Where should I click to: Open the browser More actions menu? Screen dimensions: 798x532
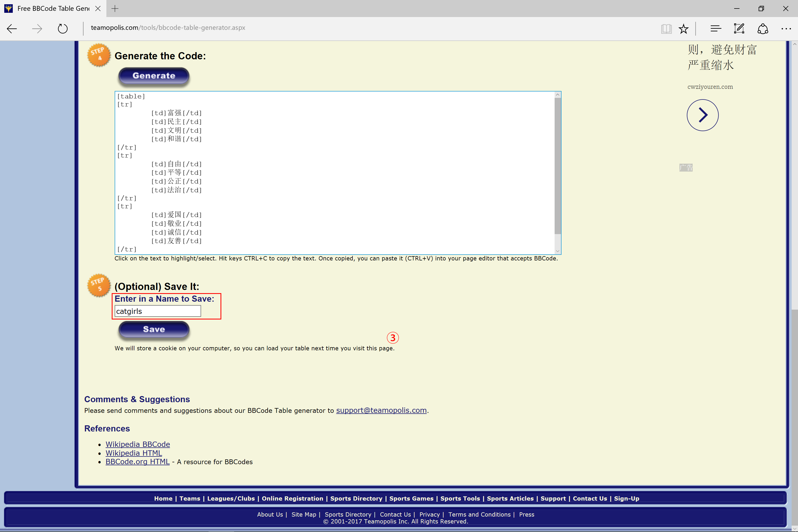click(x=786, y=28)
